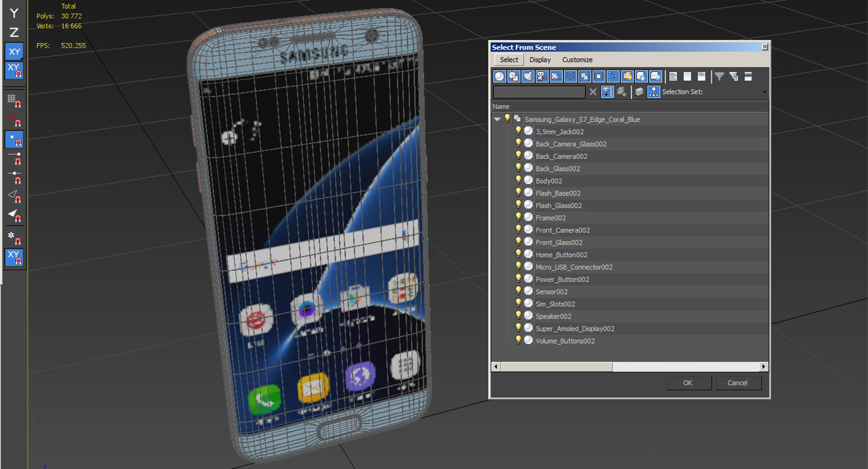Image resolution: width=868 pixels, height=469 pixels.
Task: Click the Select None blank-page icon
Action: pos(687,76)
